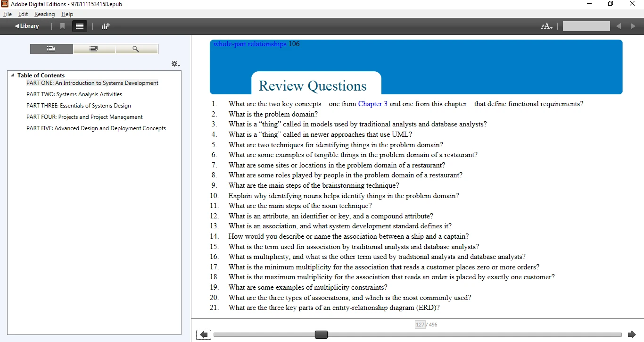Viewport: 644px width, 342px height.
Task: Collapse the Table of Contents tree
Action: [x=13, y=75]
